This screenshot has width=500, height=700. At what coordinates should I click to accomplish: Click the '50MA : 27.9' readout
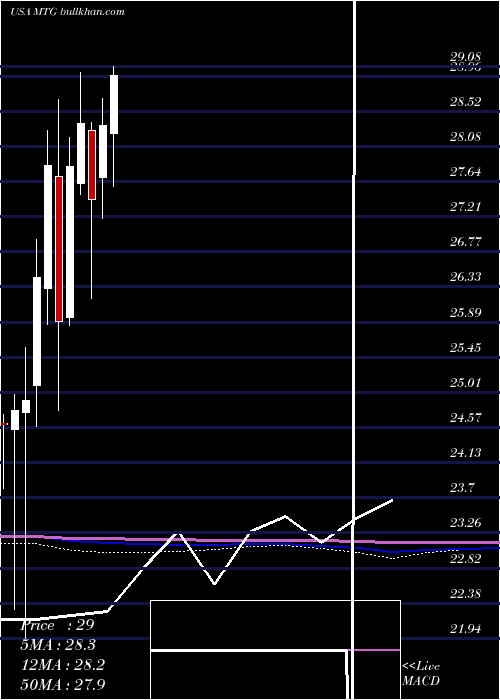(62, 684)
